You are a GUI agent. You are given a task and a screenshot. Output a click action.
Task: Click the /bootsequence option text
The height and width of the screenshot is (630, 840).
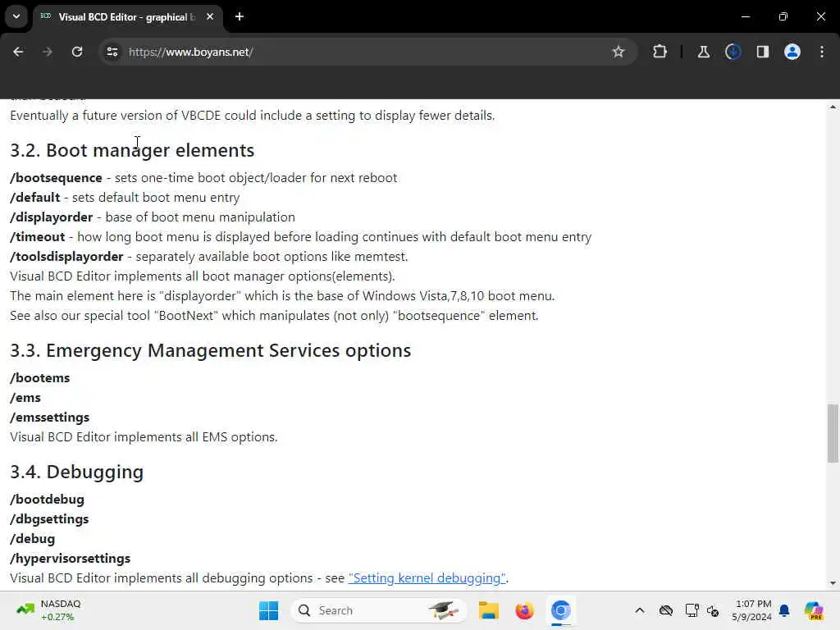pyautogui.click(x=56, y=178)
